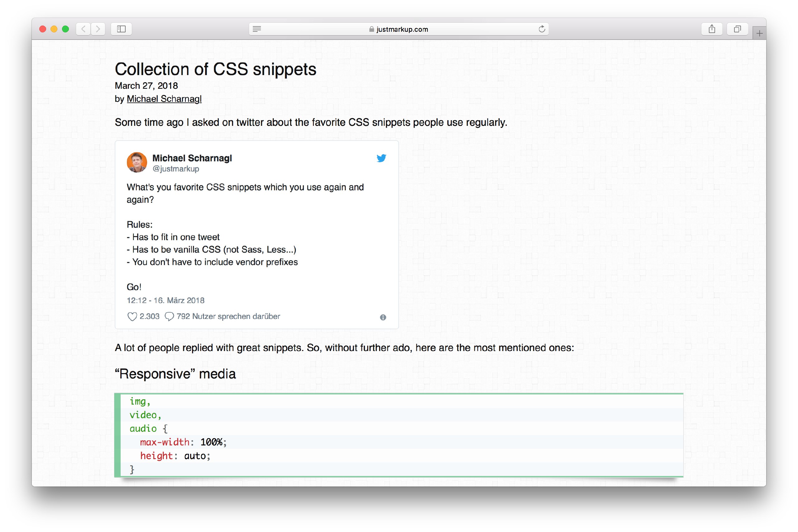Click 'Has to be vanilla CSS' rule line
The height and width of the screenshot is (532, 798).
click(211, 249)
